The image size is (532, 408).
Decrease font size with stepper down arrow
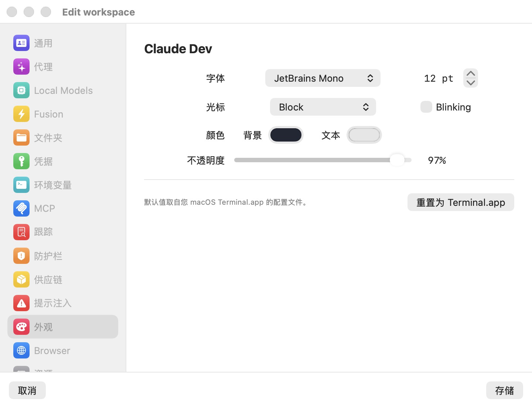point(471,83)
